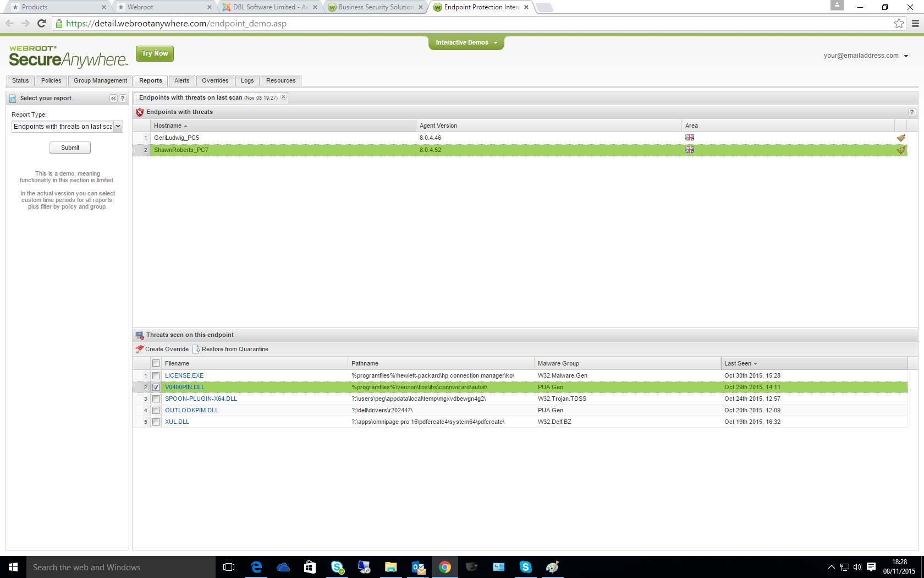
Task: Click the SecureAnywhere logo
Action: tap(68, 56)
